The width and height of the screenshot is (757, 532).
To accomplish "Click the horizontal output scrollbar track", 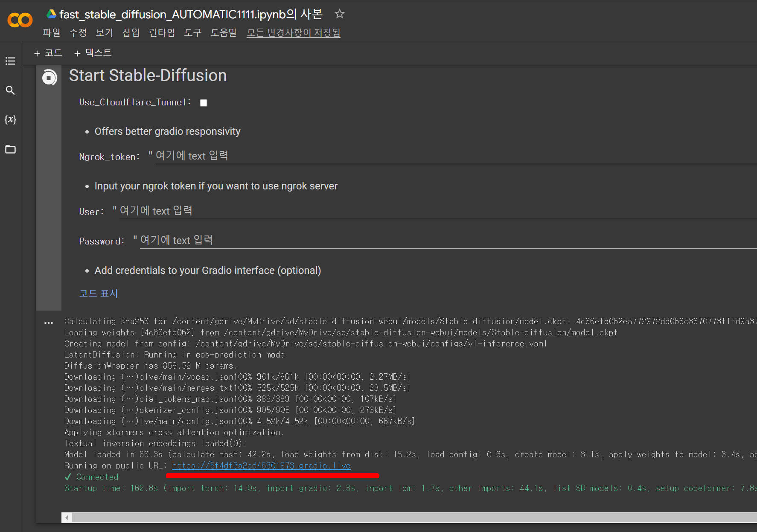I will pos(414,517).
